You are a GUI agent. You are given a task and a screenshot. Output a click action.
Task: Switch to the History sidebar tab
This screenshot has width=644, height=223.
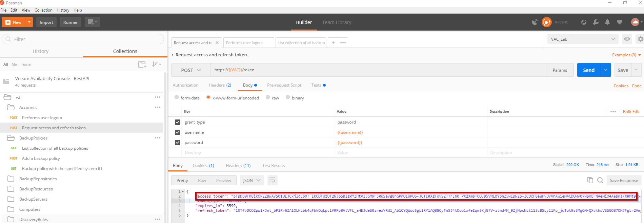[41, 51]
